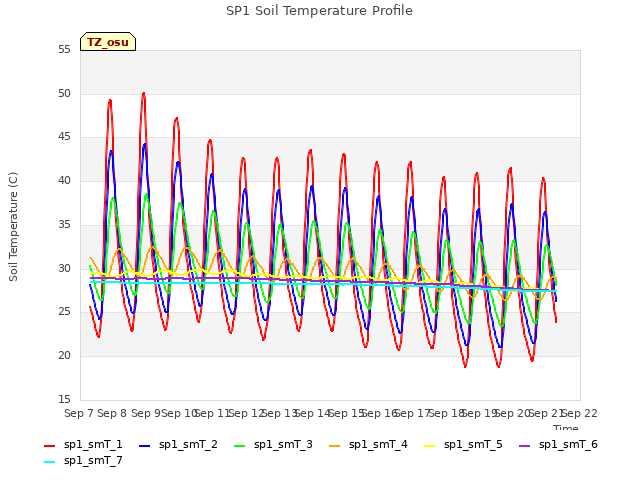Click the red peak near 50 on Sep 9
The height and width of the screenshot is (480, 640).
144,94
